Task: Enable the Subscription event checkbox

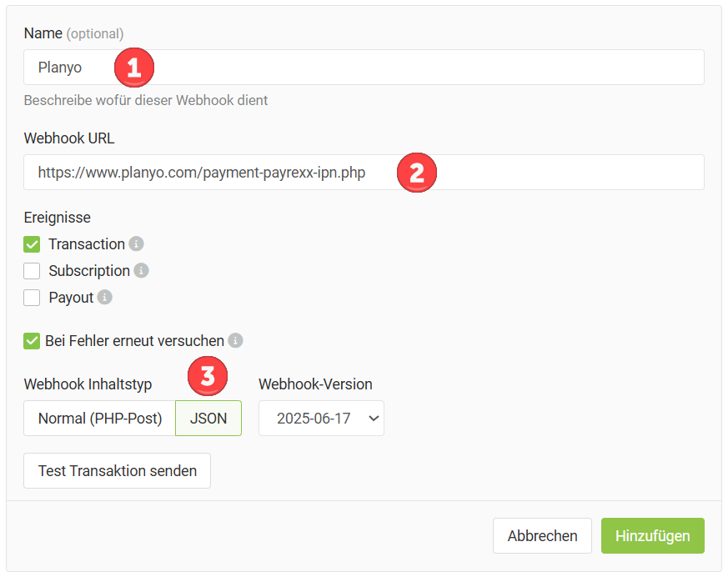Action: [32, 271]
